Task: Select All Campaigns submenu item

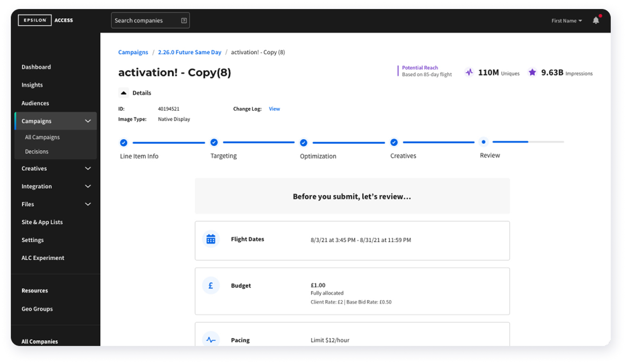Action: [42, 137]
